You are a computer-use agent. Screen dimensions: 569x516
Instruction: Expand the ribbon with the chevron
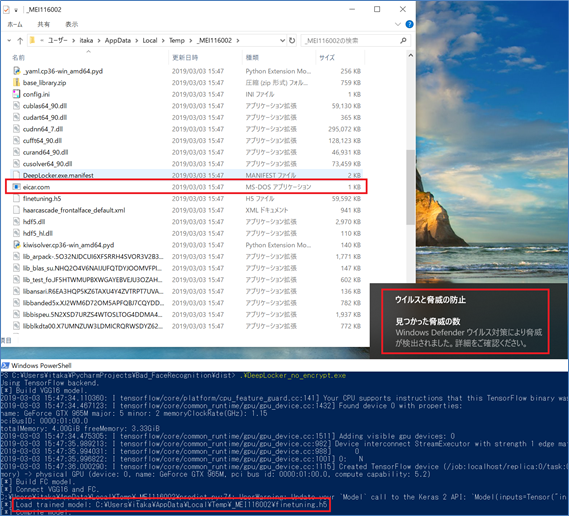tap(398, 24)
